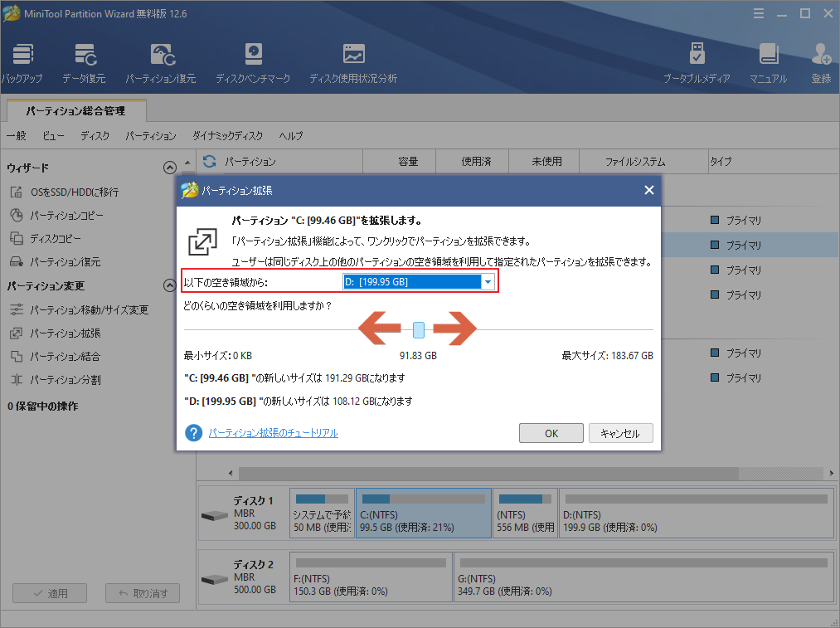Switch to the パーティション総合管理 tab

[75, 109]
